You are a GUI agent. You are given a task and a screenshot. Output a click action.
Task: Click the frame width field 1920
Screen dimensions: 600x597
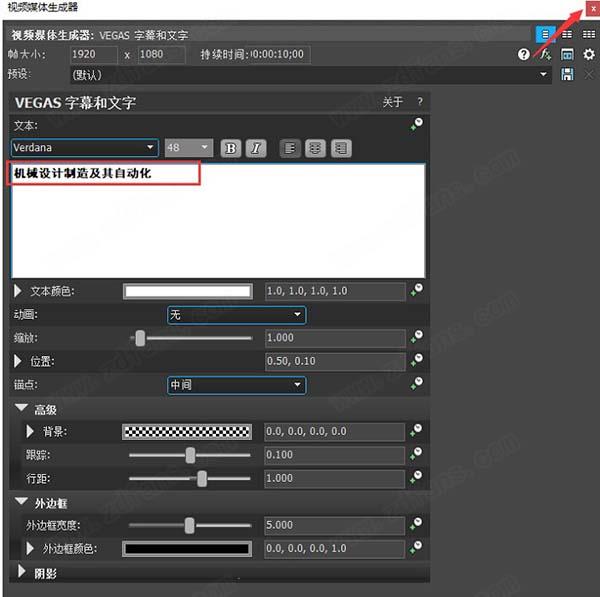[x=94, y=54]
